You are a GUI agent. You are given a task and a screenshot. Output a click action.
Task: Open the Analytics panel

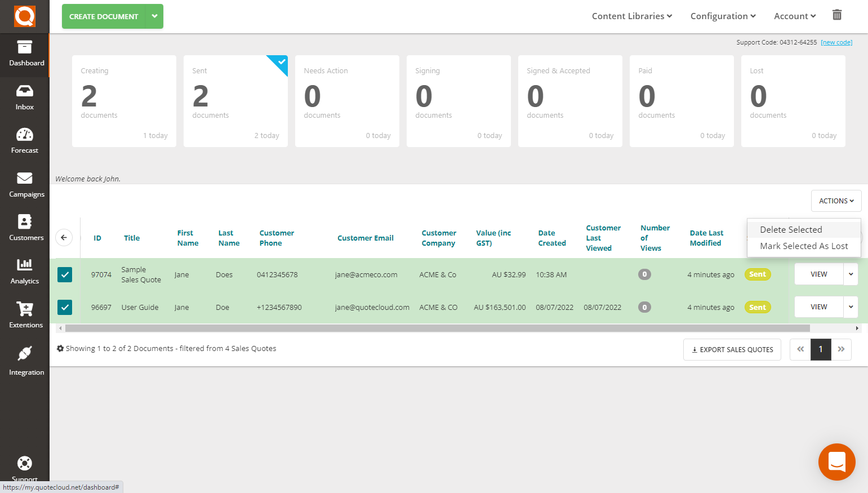(24, 272)
